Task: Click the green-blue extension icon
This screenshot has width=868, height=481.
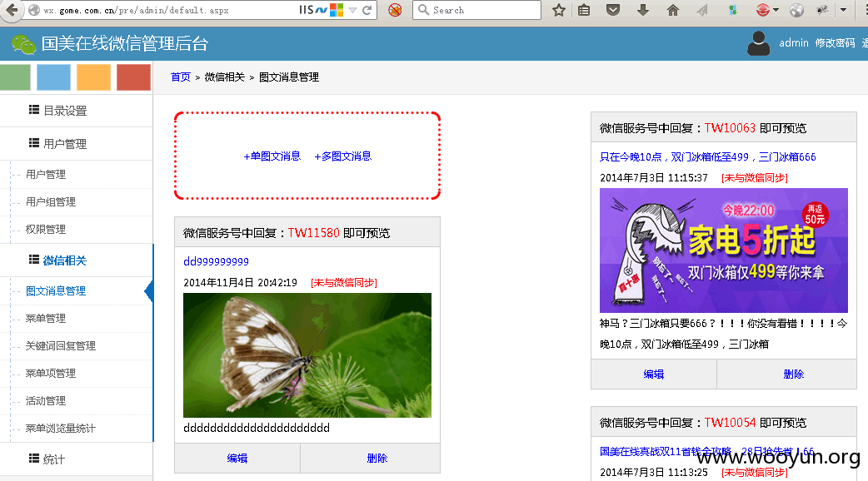Action: (732, 10)
